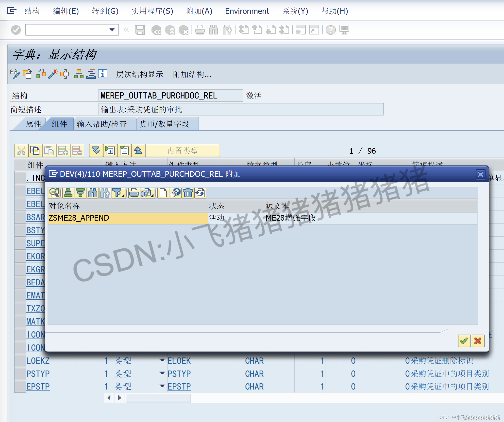
Task: Refresh the append list via the refresh icon
Action: click(200, 193)
